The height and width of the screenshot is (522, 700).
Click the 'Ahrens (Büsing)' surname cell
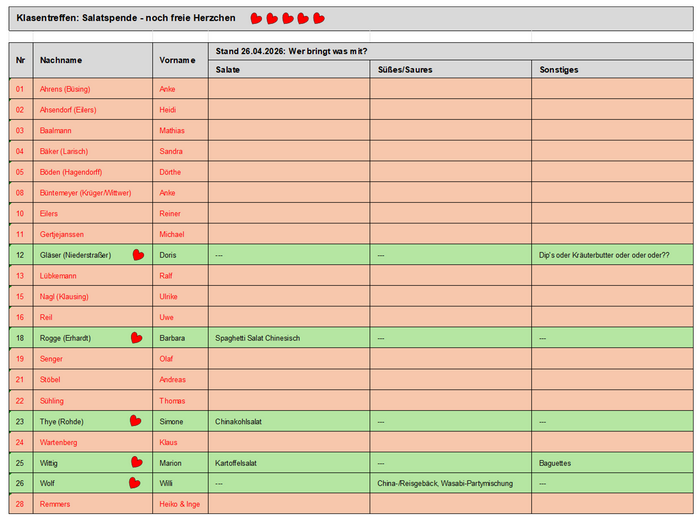pos(92,89)
